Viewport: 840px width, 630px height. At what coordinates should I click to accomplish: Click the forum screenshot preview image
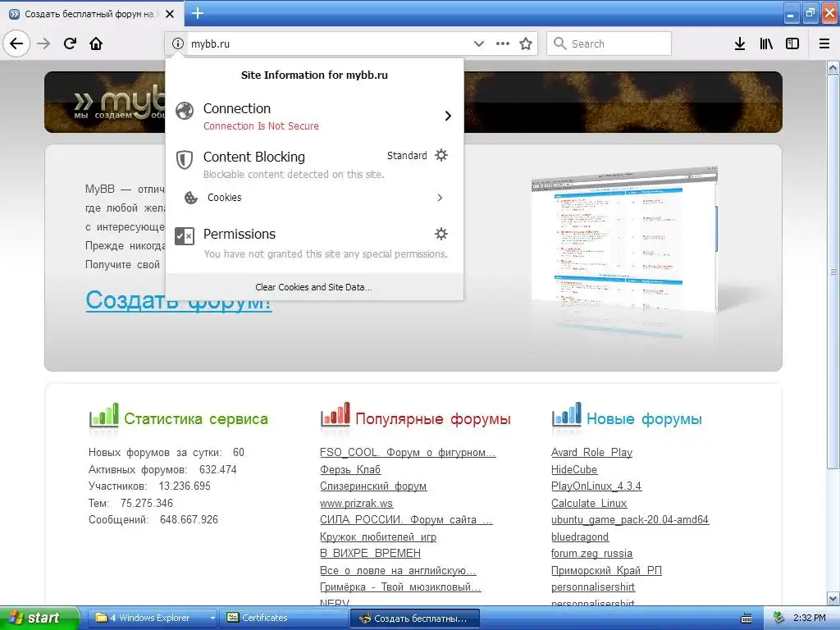point(624,241)
